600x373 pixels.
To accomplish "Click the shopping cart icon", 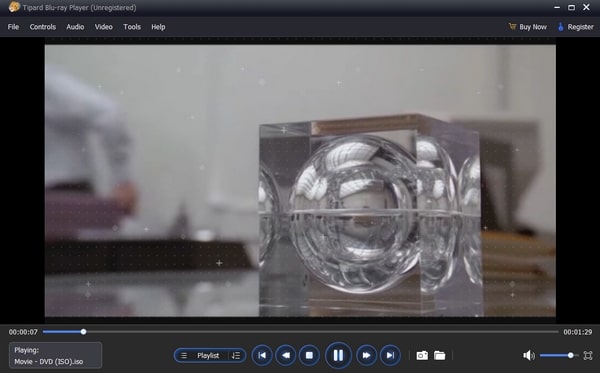I will [512, 26].
